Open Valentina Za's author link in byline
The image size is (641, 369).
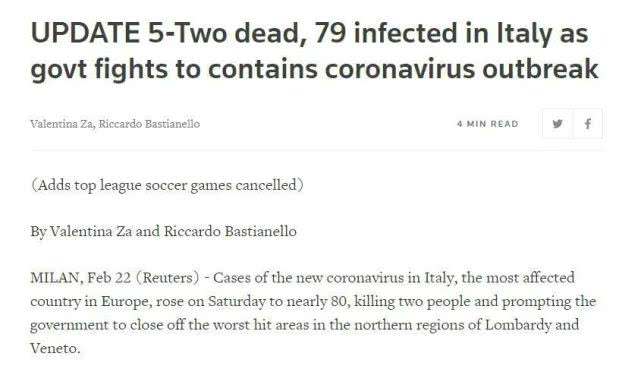point(62,123)
